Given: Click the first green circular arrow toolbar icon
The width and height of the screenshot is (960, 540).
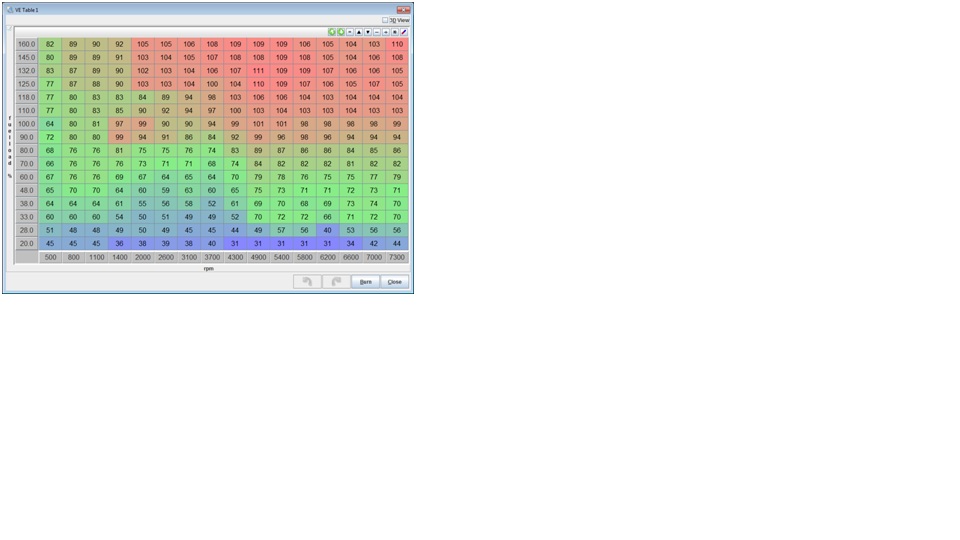Looking at the screenshot, I should pyautogui.click(x=332, y=32).
